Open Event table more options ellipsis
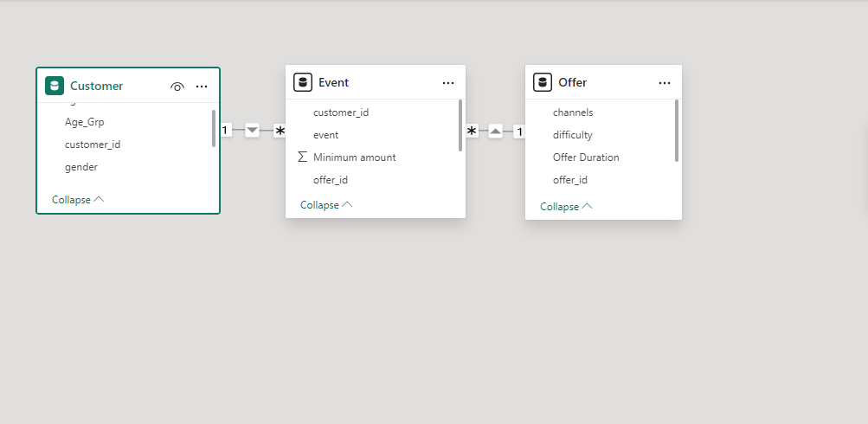Image resolution: width=868 pixels, height=424 pixels. pos(448,83)
